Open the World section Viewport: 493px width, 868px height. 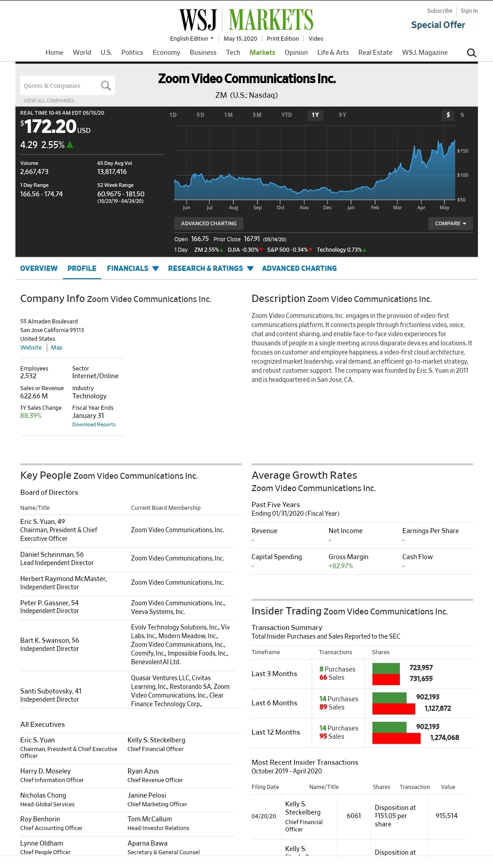82,53
